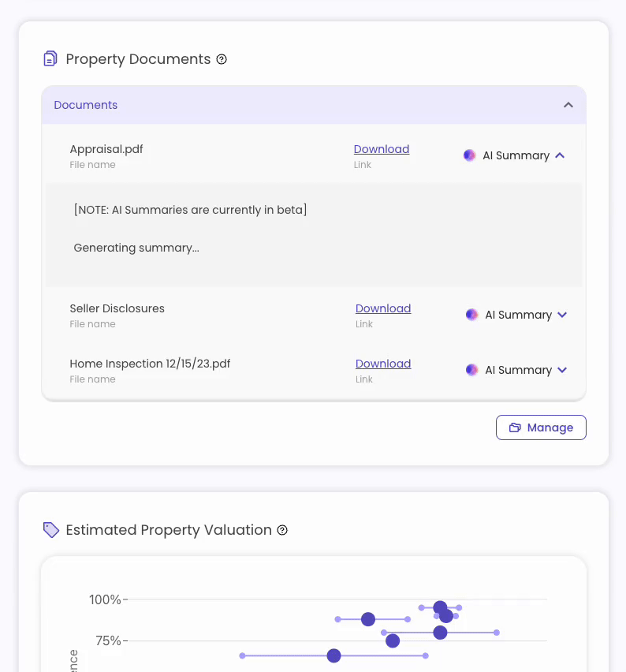
Task: Open the Manage documents button
Action: (541, 427)
